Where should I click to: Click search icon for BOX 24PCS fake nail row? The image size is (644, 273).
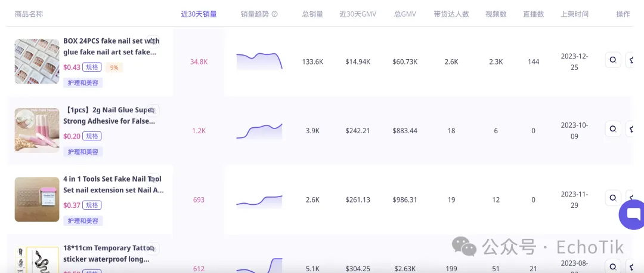[612, 60]
